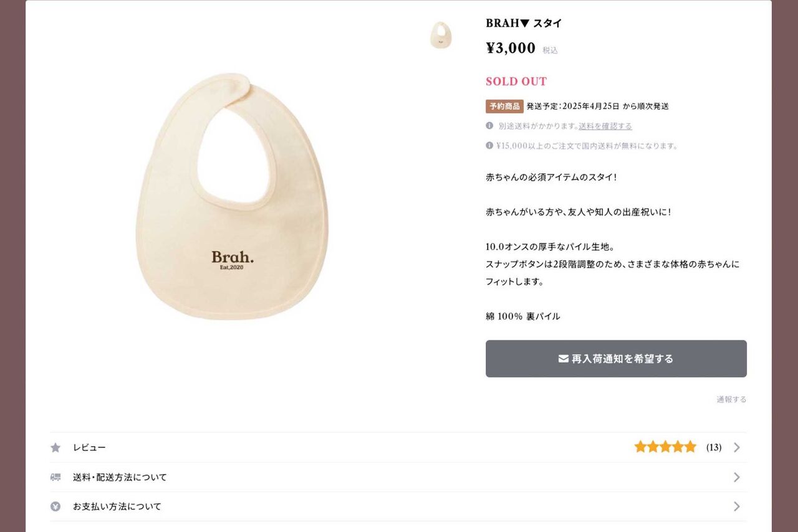Click the five-star orange rating
Screen dimensions: 798x532
[x=665, y=447]
